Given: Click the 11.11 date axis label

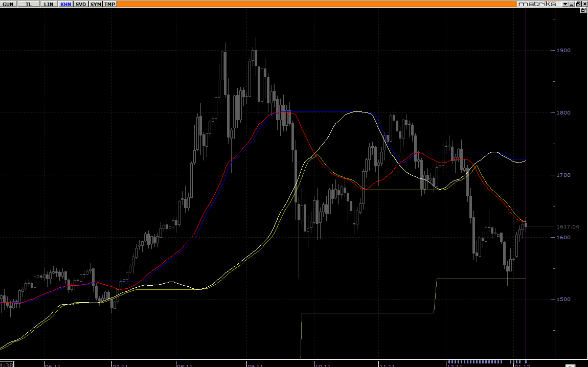Looking at the screenshot, I should (388, 365).
